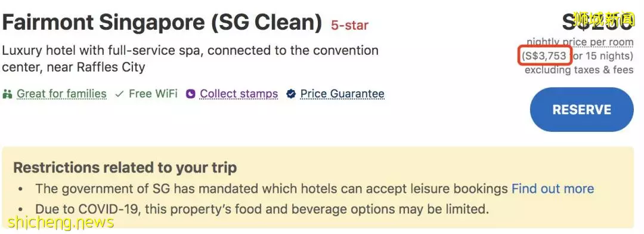Select the Free WiFi amenity label
644x234 pixels.
tap(153, 94)
